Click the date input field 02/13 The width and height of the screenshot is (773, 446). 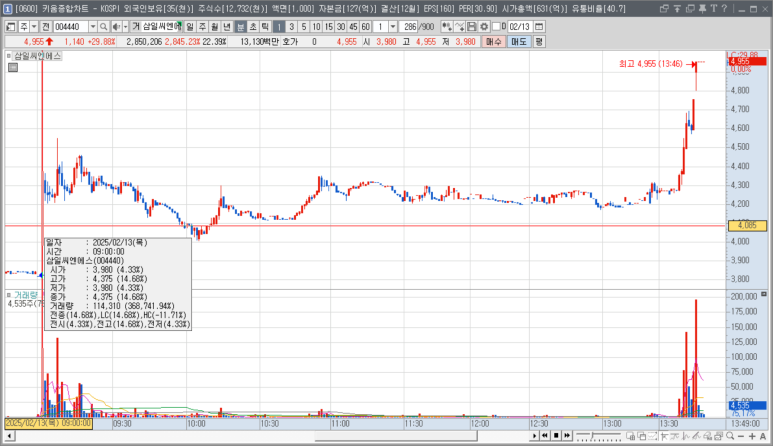(520, 27)
